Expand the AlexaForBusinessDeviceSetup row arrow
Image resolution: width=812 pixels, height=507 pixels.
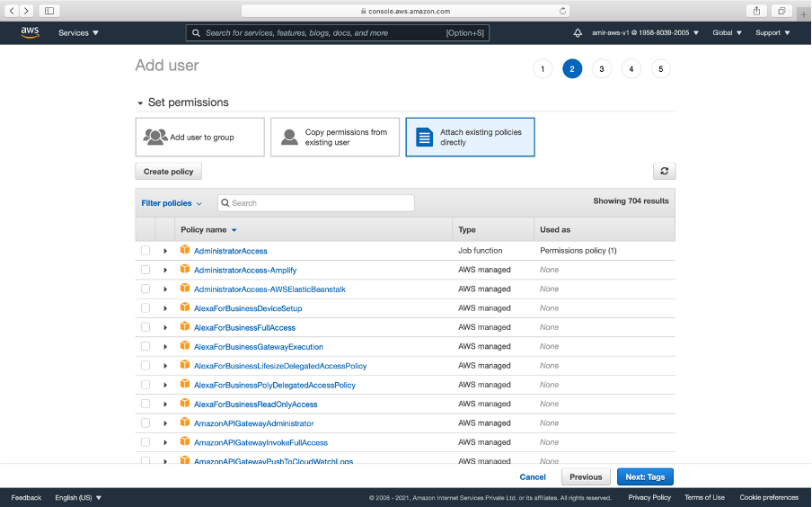[x=165, y=308]
